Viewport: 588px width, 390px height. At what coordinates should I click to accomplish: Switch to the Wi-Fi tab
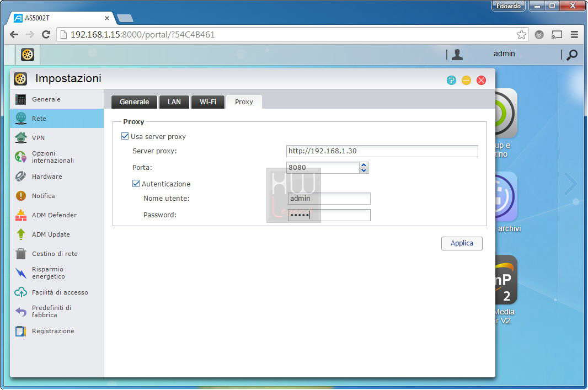[208, 102]
